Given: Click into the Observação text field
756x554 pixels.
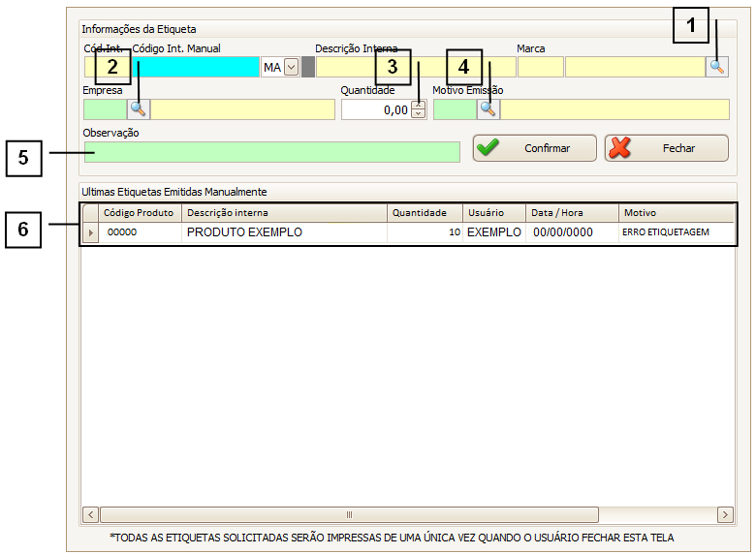Looking at the screenshot, I should click(271, 152).
